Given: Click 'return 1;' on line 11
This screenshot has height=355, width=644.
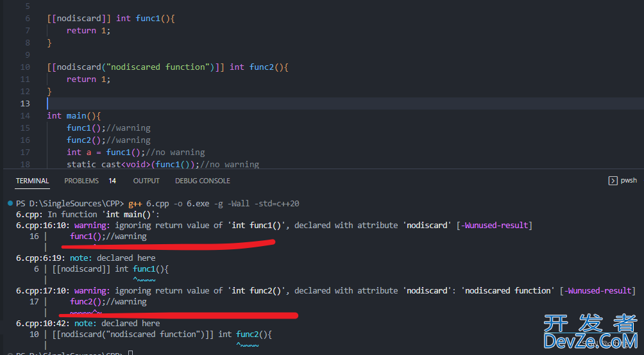Looking at the screenshot, I should pos(89,79).
